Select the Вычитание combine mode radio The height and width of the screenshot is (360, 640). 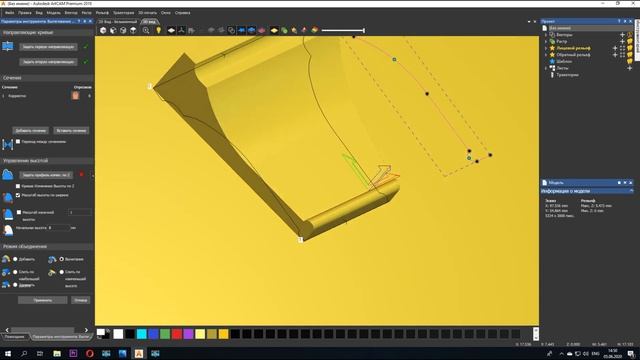[x=62, y=259]
